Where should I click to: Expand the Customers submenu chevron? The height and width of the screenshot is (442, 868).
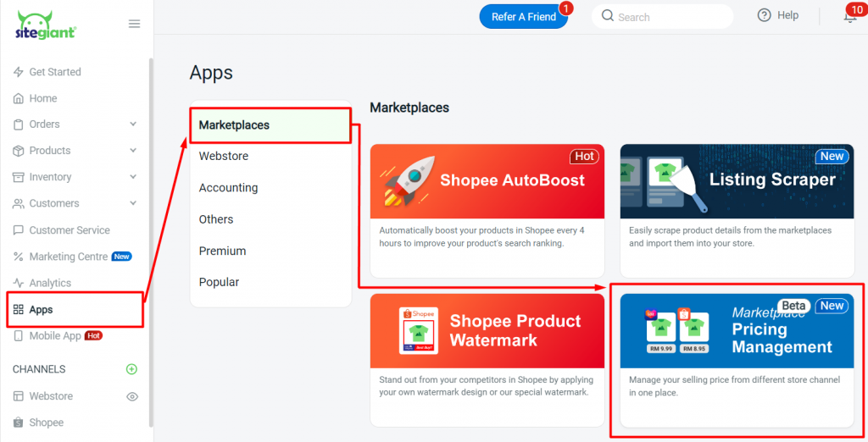coord(133,203)
